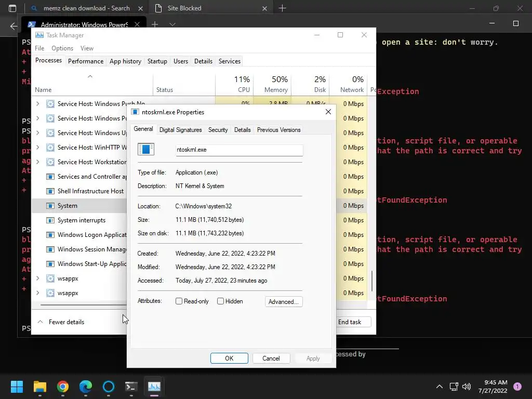
Task: Open volume speaker tray icon
Action: (x=467, y=386)
